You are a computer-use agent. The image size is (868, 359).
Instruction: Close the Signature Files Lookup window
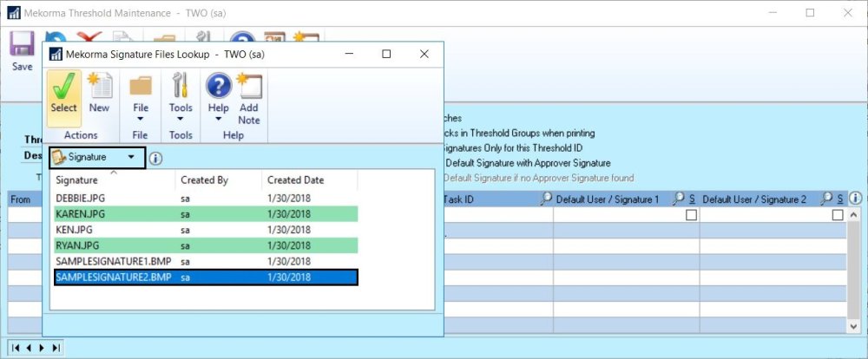tap(424, 55)
